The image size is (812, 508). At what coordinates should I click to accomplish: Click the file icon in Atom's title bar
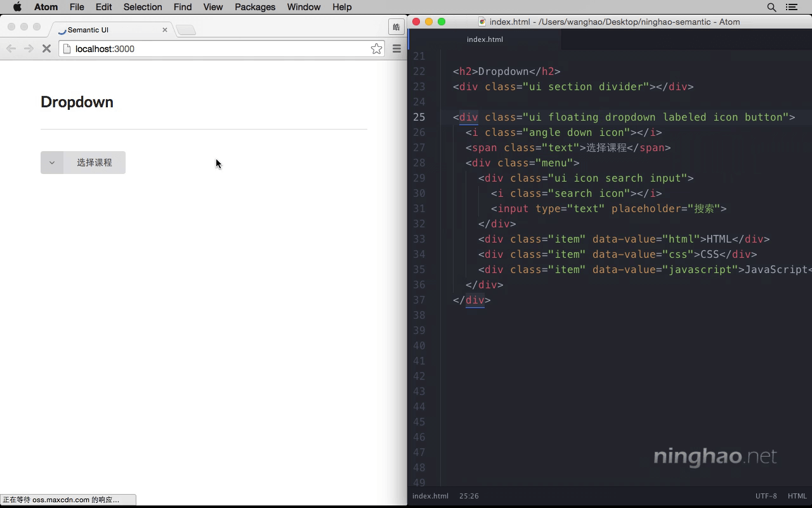[482, 22]
